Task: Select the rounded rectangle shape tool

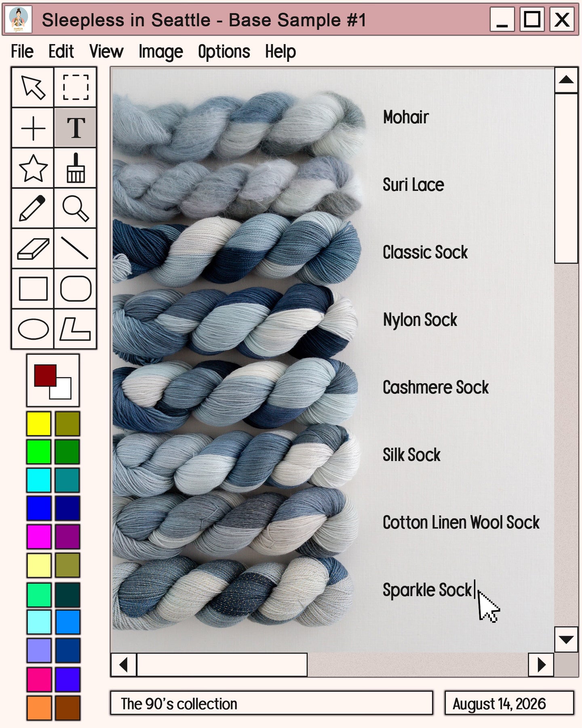Action: pos(76,289)
